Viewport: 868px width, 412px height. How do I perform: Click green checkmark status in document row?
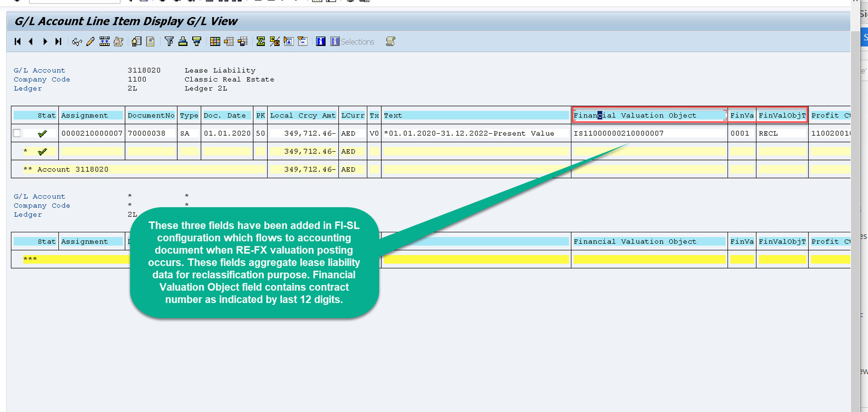pos(42,134)
